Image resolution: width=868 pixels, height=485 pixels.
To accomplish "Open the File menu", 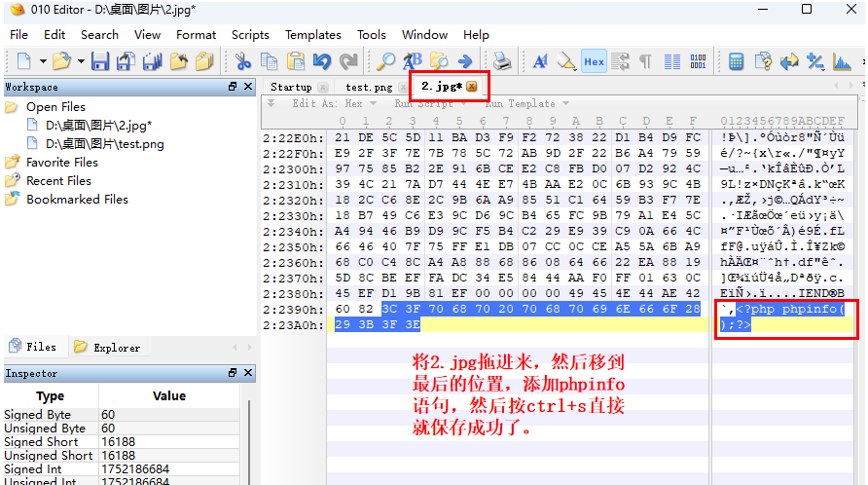I will 18,35.
